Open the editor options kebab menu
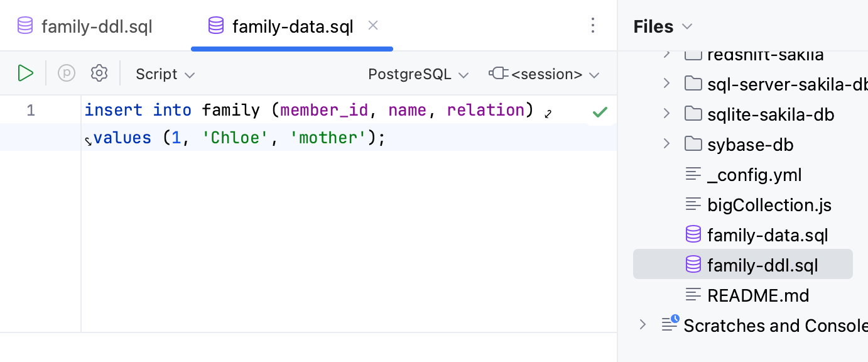Viewport: 868px width, 362px height. 593,25
